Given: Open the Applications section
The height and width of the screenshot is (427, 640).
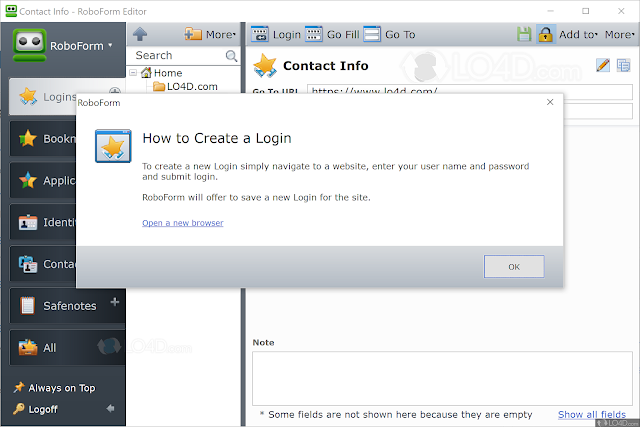Looking at the screenshot, I should click(x=43, y=180).
